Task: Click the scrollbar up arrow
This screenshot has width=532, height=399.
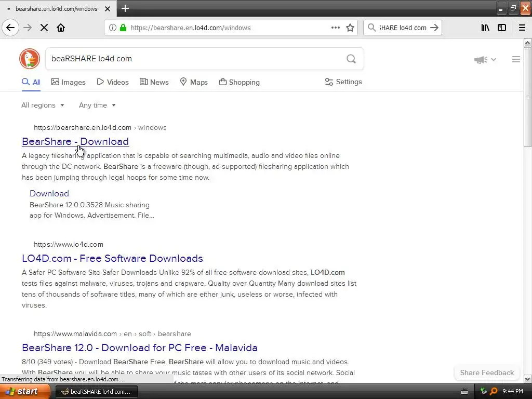Action: tap(527, 43)
